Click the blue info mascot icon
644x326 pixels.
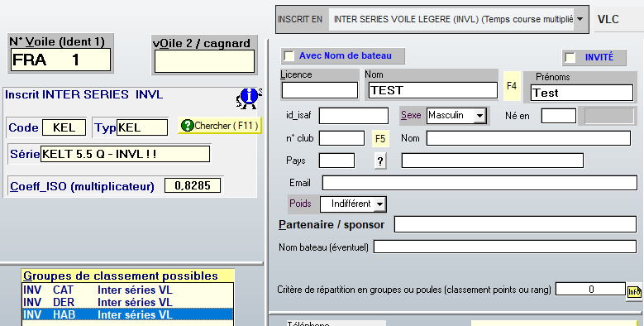pos(249,98)
